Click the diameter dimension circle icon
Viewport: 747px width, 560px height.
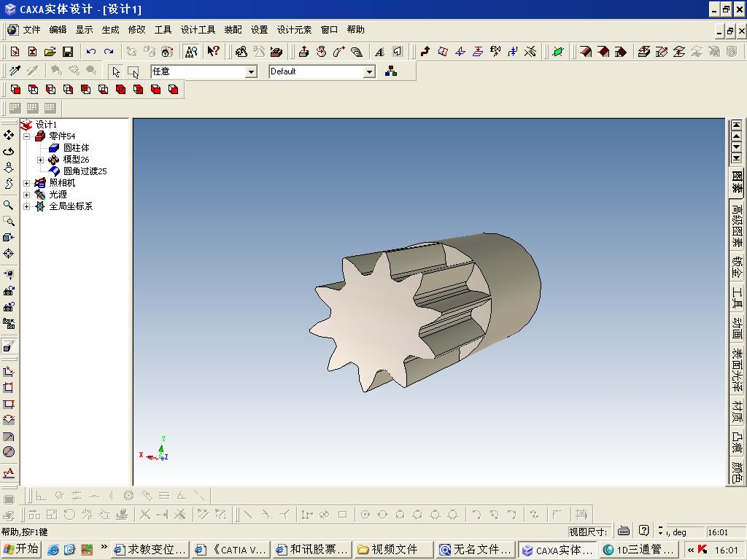pos(9,452)
